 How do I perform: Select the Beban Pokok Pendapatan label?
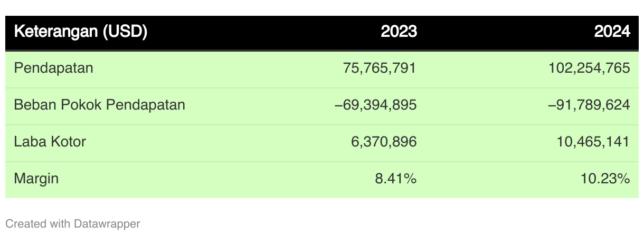[x=99, y=105]
